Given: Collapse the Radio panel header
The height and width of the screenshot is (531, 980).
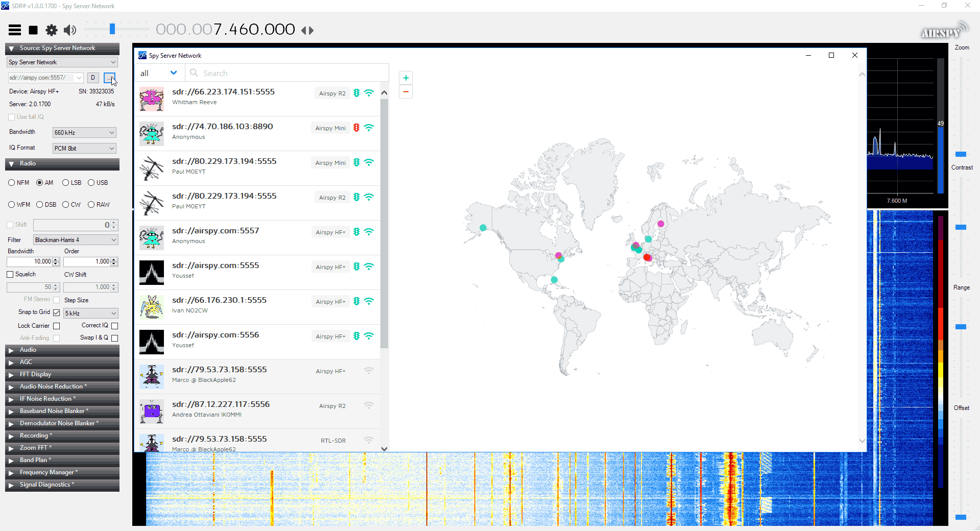Looking at the screenshot, I should tap(62, 164).
